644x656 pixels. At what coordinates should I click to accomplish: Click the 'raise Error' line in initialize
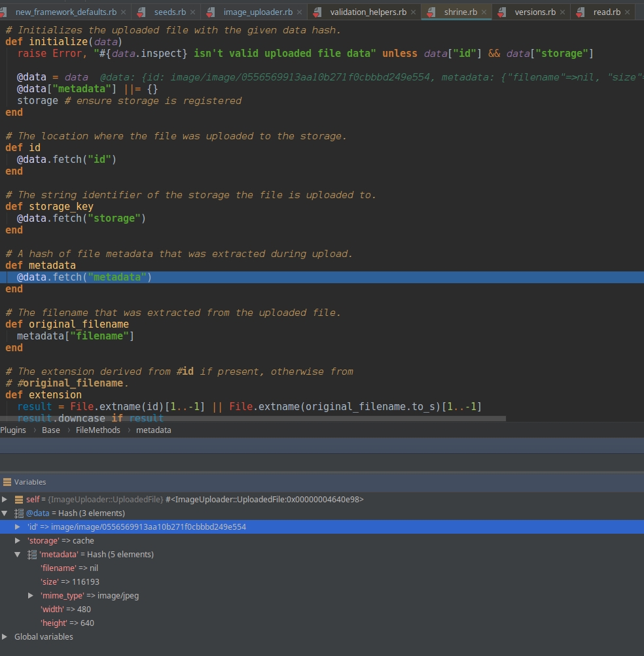[305, 54]
